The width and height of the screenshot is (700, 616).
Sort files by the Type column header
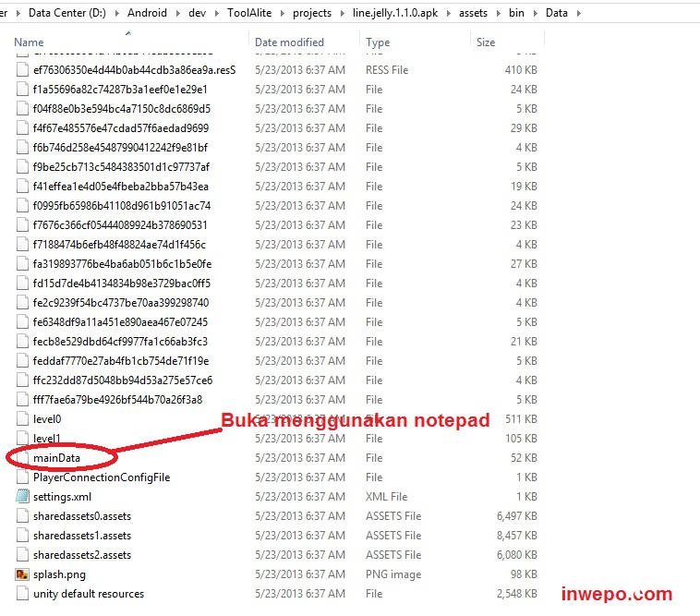(378, 42)
